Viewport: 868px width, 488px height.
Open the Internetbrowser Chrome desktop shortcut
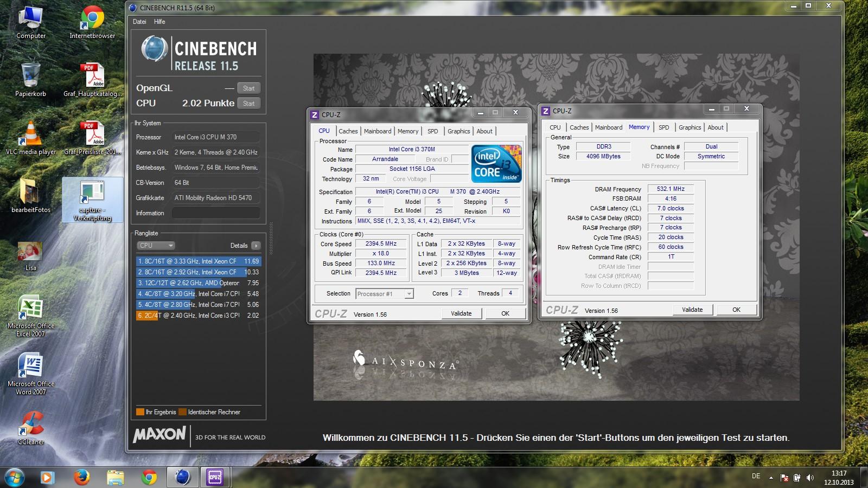(92, 22)
